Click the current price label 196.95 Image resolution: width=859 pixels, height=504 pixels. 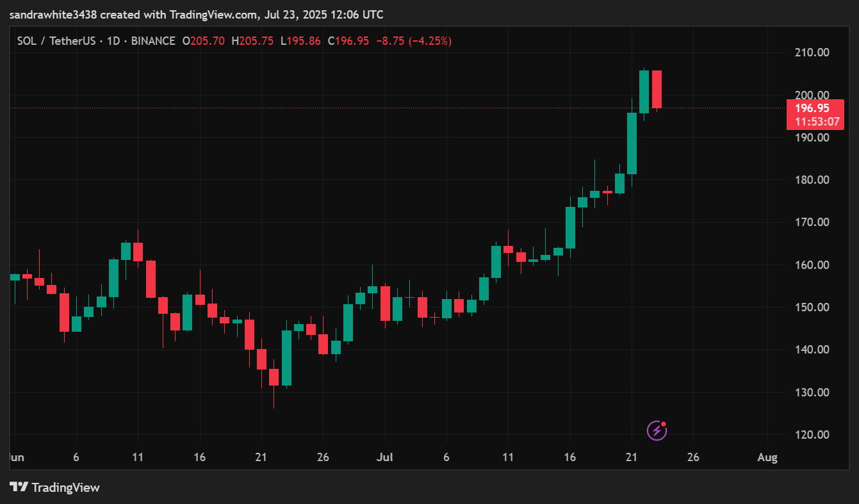coord(811,108)
